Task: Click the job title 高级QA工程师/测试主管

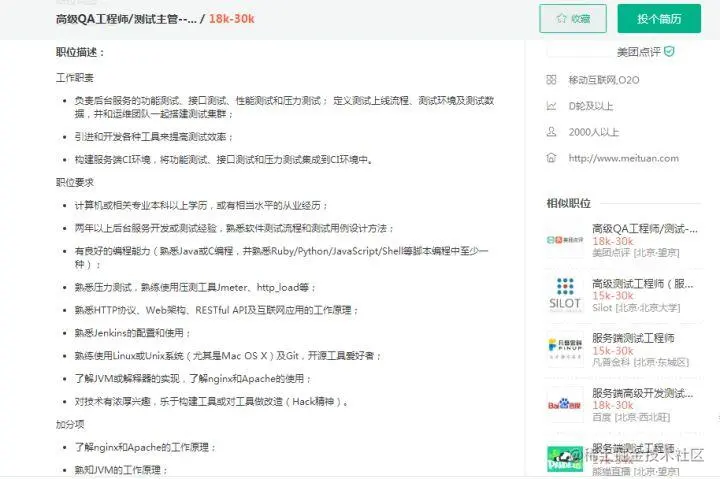Action: click(126, 19)
